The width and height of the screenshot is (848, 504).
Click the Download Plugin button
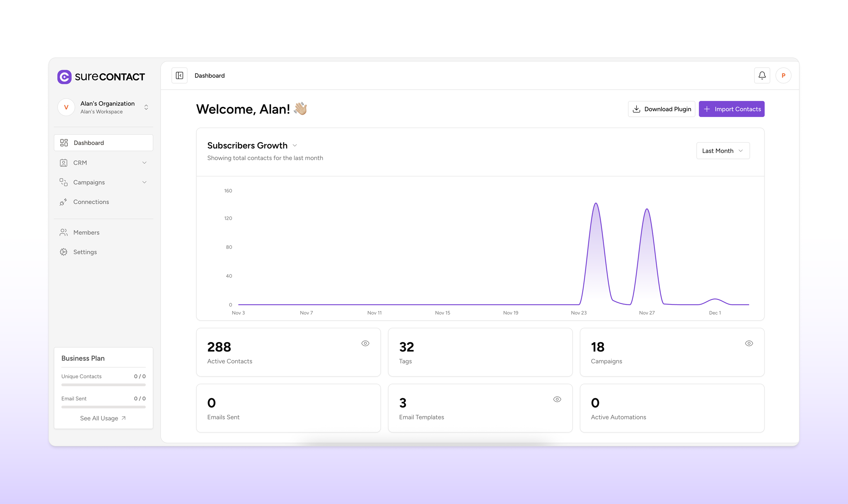click(x=661, y=109)
